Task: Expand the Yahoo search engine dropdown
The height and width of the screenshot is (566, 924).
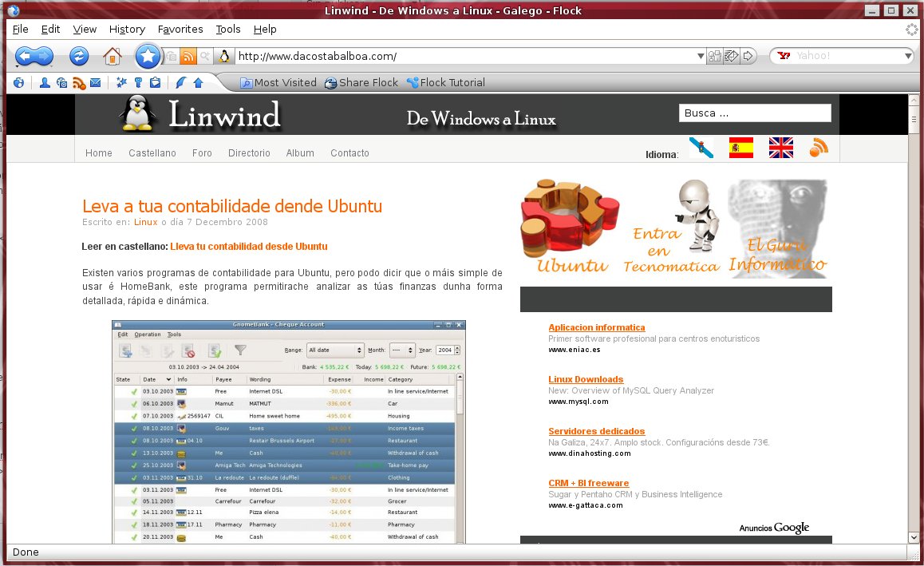Action: coord(907,56)
